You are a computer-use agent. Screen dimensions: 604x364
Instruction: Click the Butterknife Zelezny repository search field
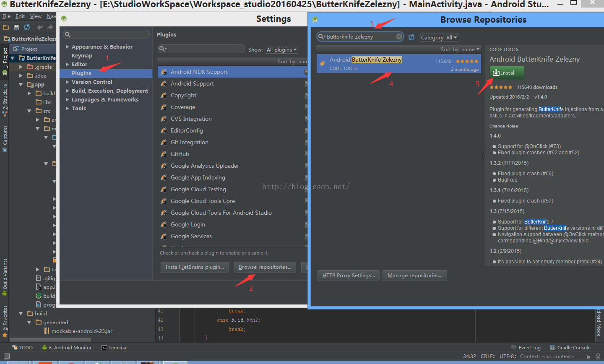tap(360, 37)
